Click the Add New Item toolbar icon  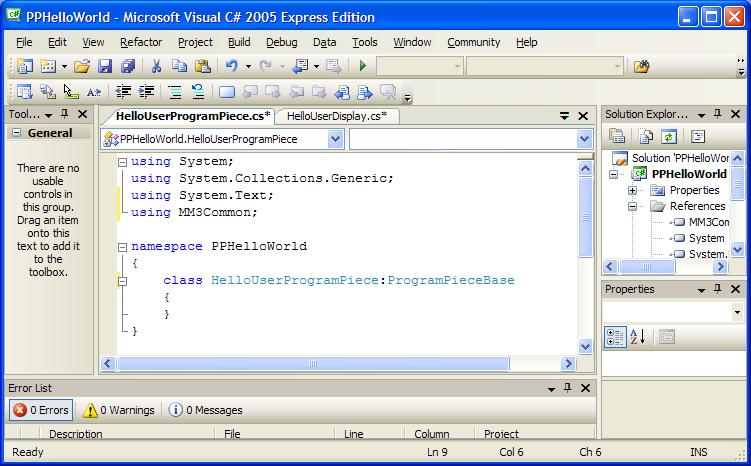[x=48, y=66]
